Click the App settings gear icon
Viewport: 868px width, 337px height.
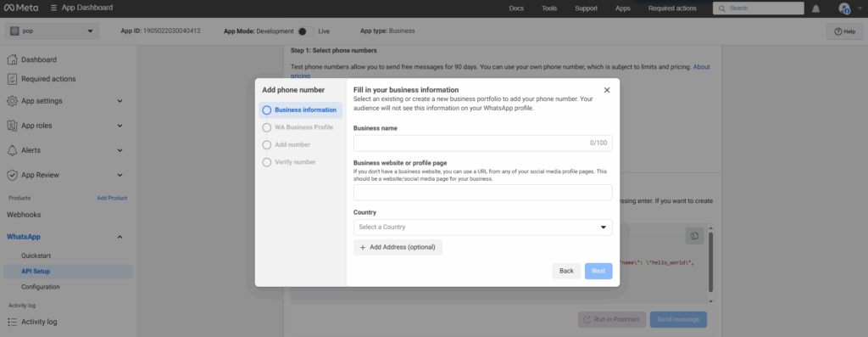coord(12,101)
